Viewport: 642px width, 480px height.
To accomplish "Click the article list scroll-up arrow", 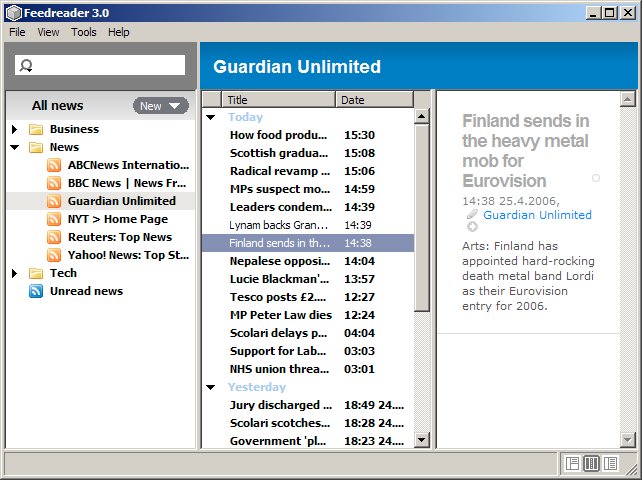I will [x=422, y=117].
